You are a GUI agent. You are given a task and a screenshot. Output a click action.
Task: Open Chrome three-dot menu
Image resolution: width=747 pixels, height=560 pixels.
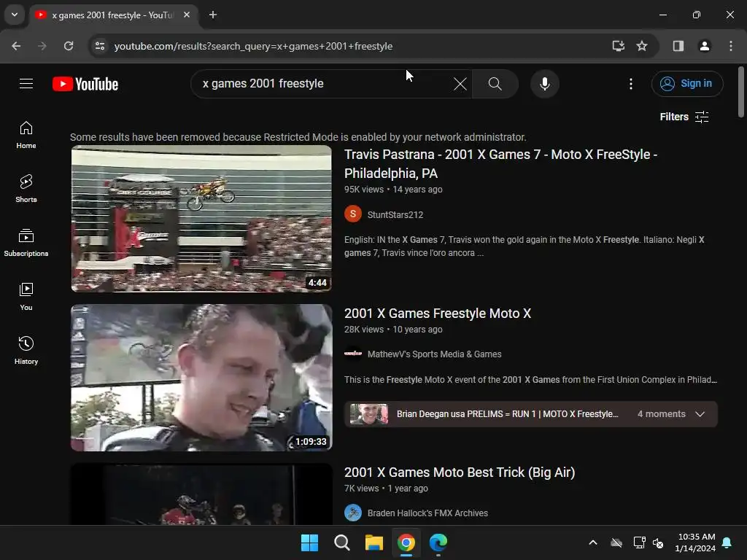[731, 46]
